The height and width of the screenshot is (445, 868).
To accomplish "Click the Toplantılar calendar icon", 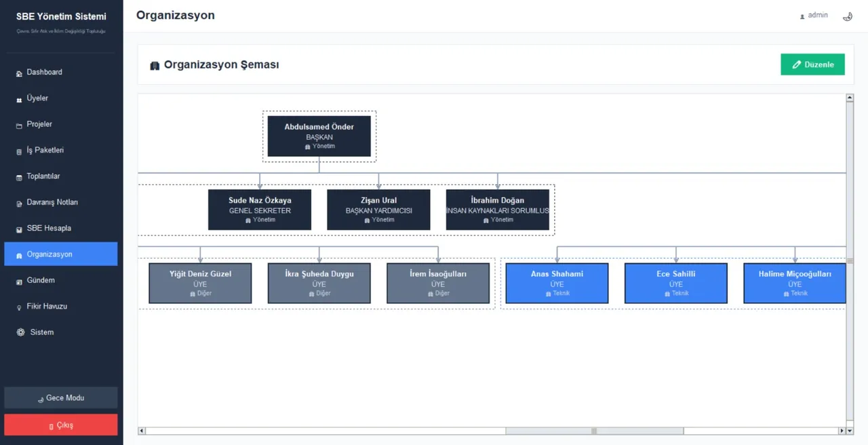I will (19, 178).
